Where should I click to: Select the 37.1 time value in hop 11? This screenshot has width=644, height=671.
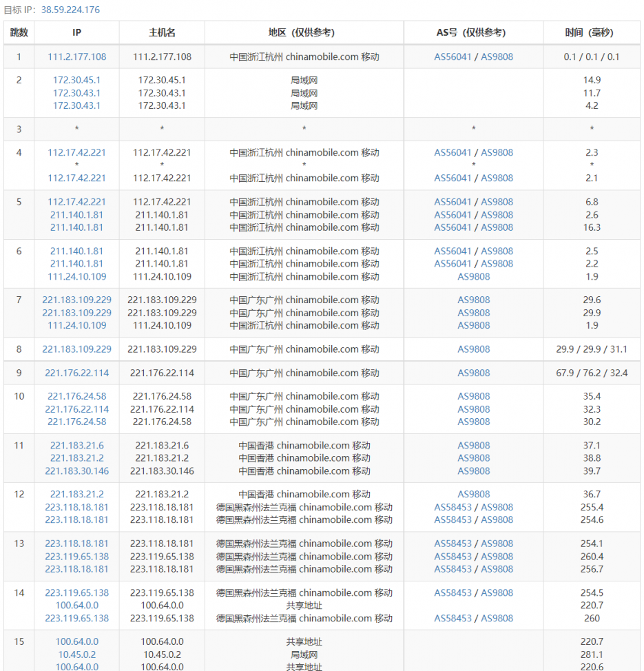click(x=592, y=446)
